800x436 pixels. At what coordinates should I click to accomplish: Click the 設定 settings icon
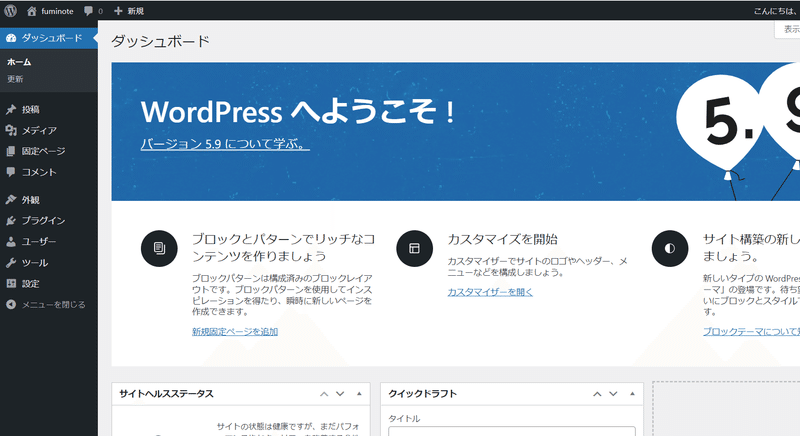pos(11,284)
